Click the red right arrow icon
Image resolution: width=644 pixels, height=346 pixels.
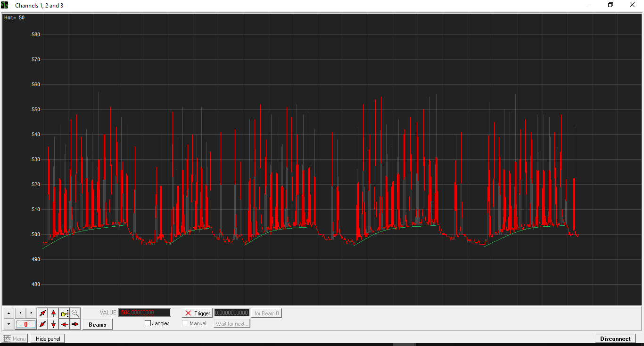tap(75, 324)
